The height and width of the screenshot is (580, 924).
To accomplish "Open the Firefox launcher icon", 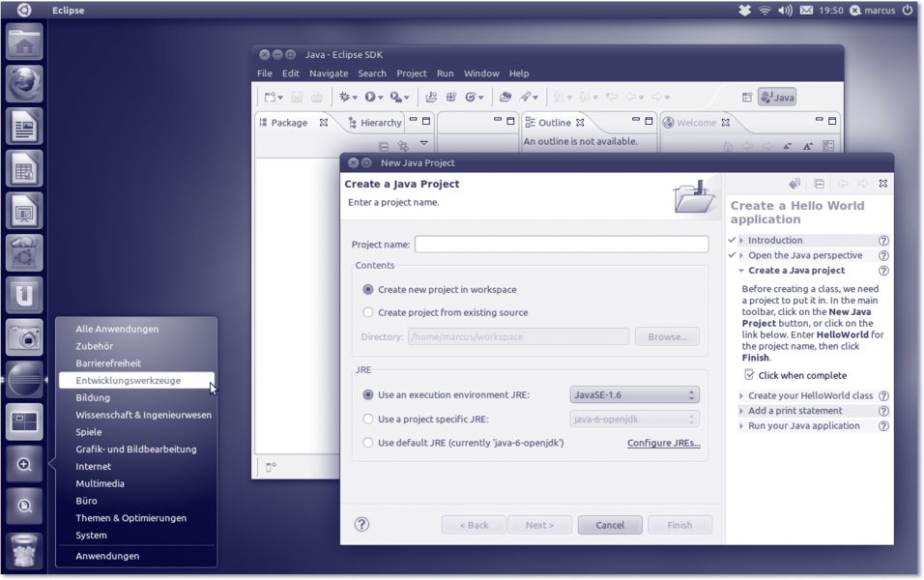I will 24,84.
